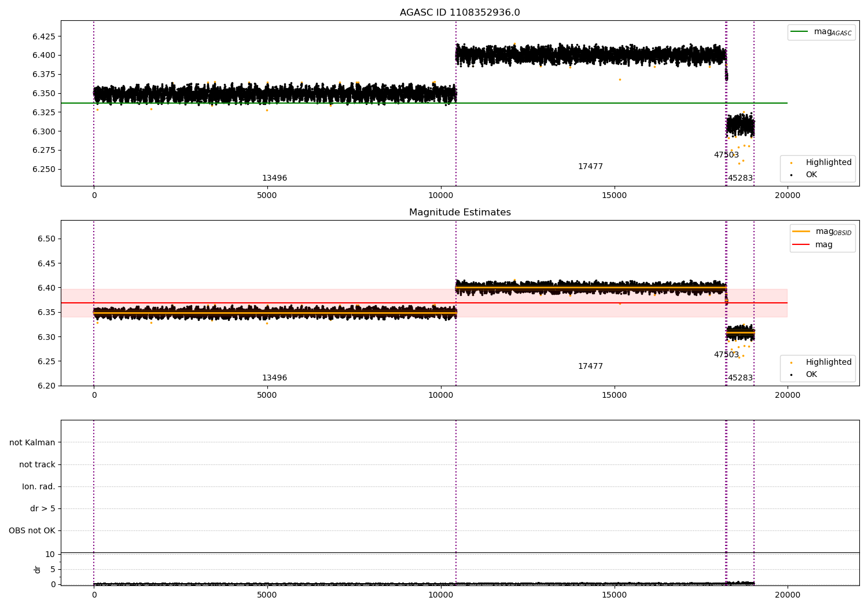Click the 6.425 y-axis tick label
The width and height of the screenshot is (868, 608).
tap(44, 36)
